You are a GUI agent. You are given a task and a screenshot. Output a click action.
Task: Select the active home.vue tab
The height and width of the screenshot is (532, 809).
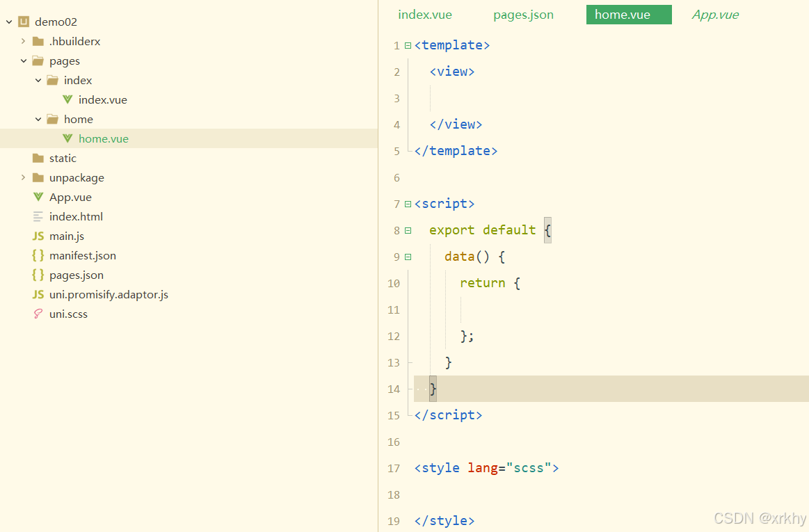(629, 15)
